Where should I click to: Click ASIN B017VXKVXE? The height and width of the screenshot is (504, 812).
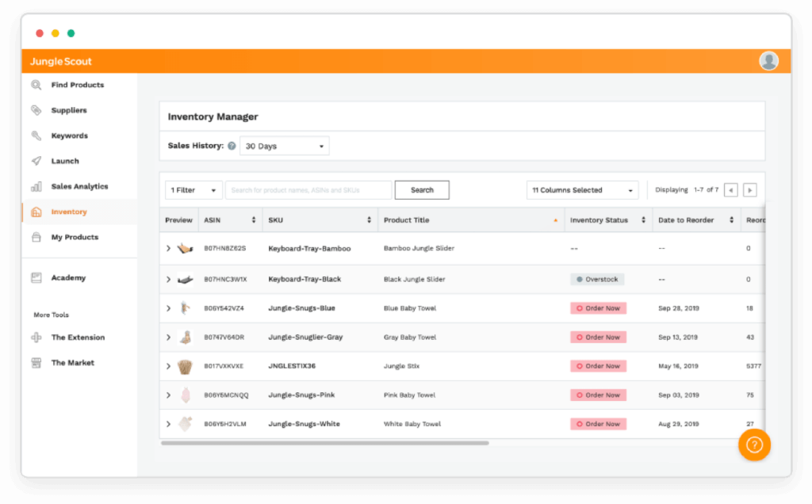[224, 366]
